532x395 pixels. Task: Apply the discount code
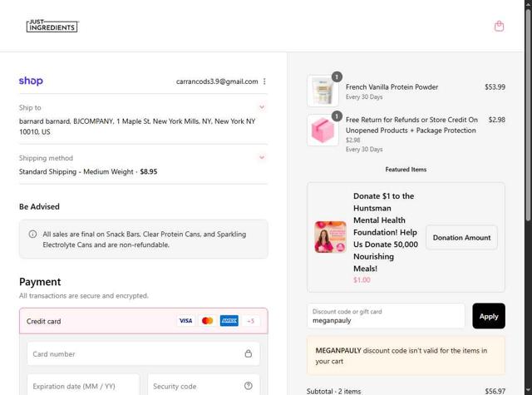pyautogui.click(x=489, y=316)
